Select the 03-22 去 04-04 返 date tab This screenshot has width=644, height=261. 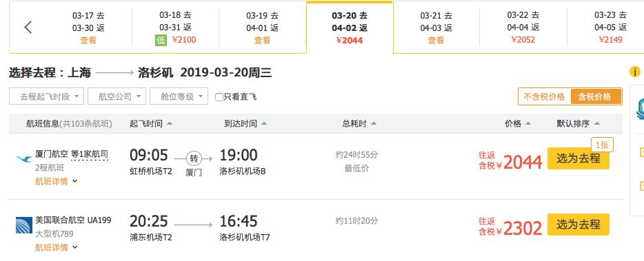pyautogui.click(x=523, y=28)
